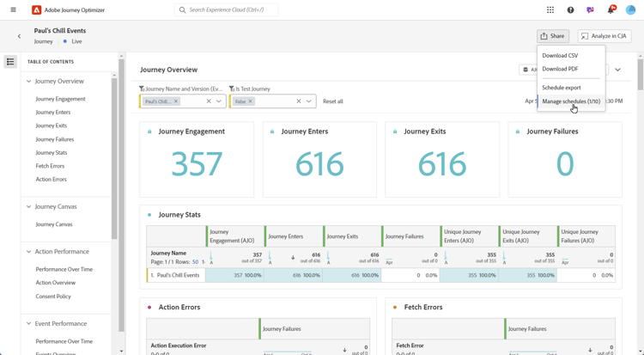This screenshot has width=644, height=355.
Task: Select Download PDF from Share menu
Action: pyautogui.click(x=560, y=69)
